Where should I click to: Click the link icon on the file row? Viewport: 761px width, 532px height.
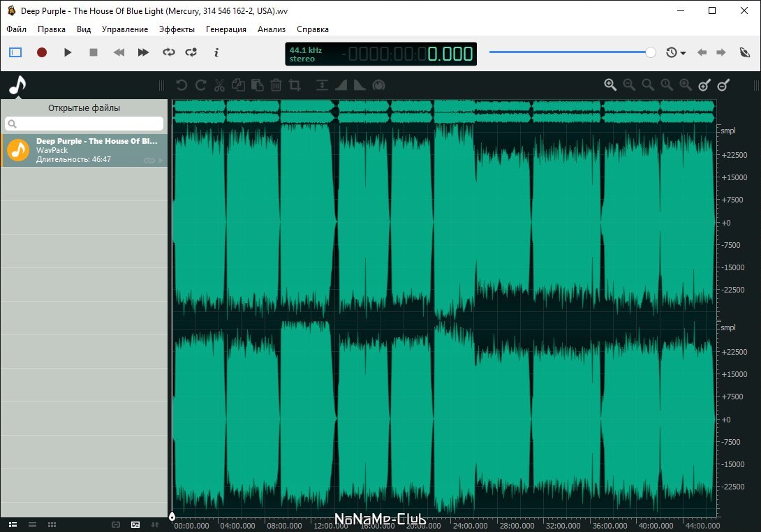click(x=149, y=160)
